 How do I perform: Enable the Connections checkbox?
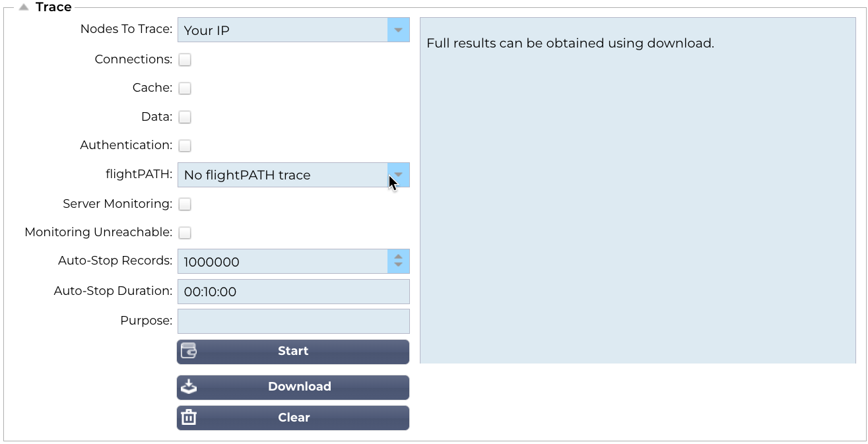pyautogui.click(x=185, y=60)
